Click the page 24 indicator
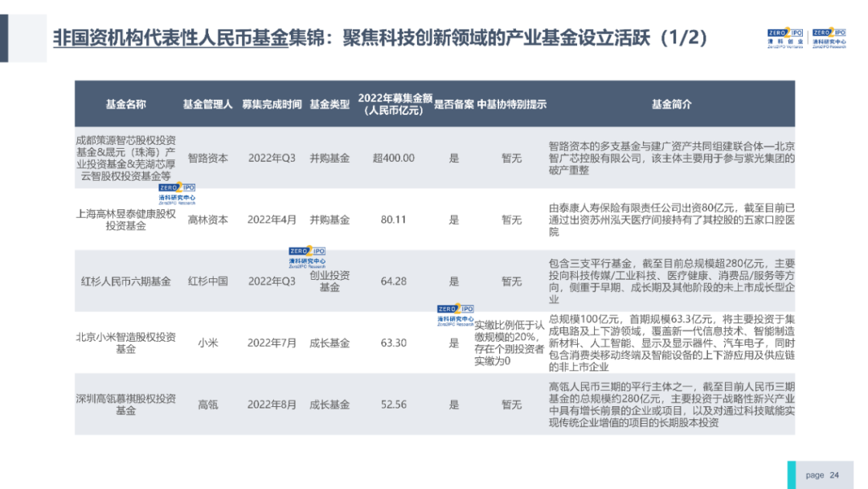 pyautogui.click(x=822, y=475)
